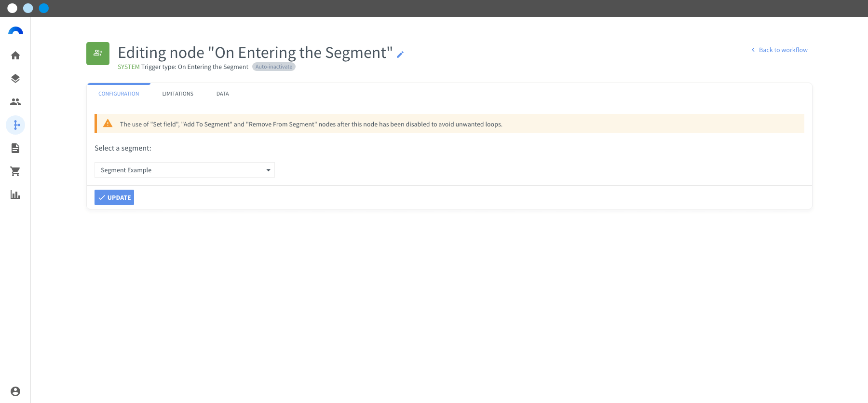868x403 pixels.
Task: Open the documents page icon in sidebar
Action: [15, 148]
